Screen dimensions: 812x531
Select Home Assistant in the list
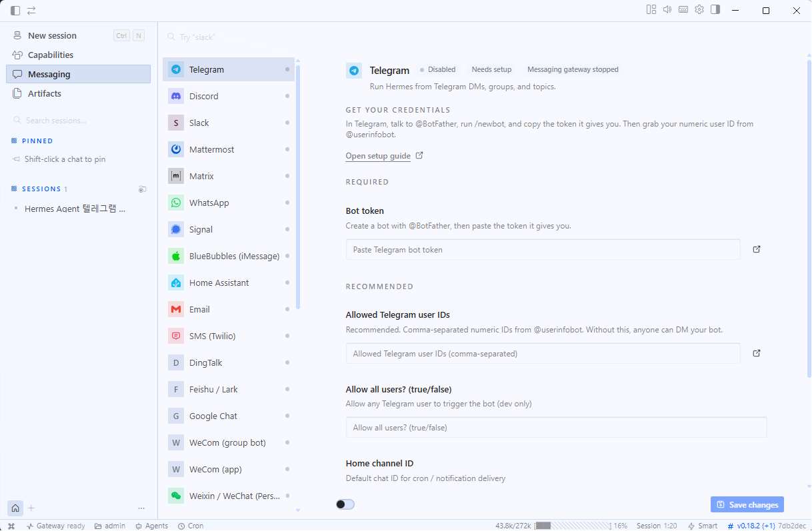[x=229, y=282]
